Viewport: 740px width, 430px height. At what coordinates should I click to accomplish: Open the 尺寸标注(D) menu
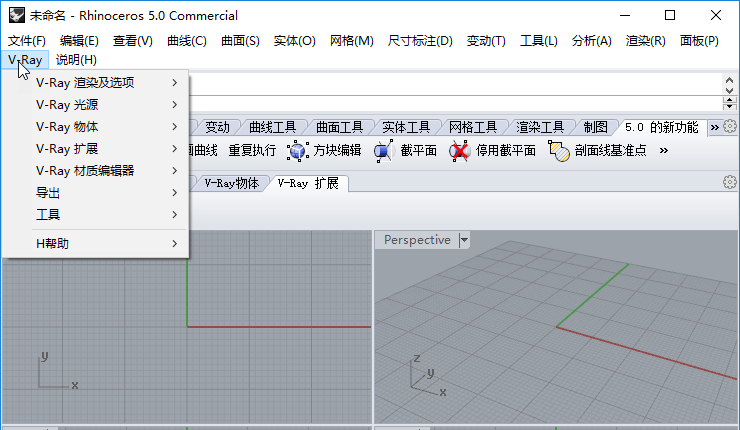click(420, 41)
